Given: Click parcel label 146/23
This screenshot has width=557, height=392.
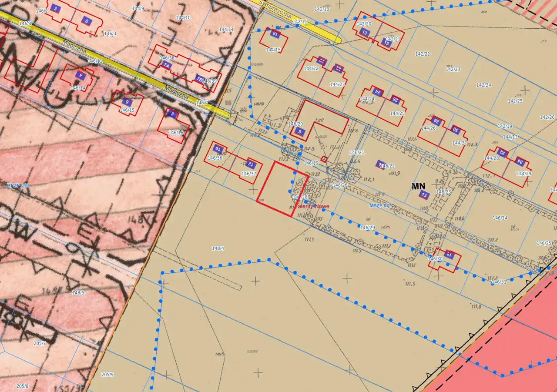Looking at the screenshot, I should 444,192.
